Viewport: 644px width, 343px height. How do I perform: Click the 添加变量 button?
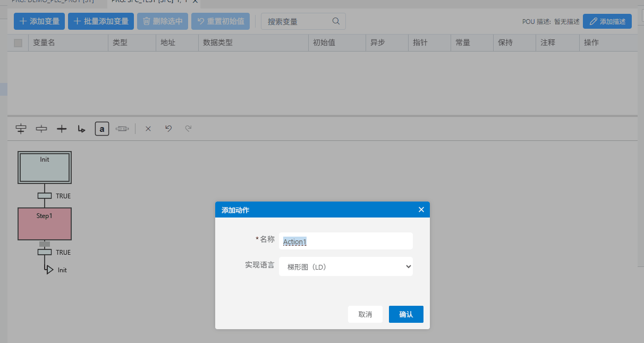click(39, 21)
